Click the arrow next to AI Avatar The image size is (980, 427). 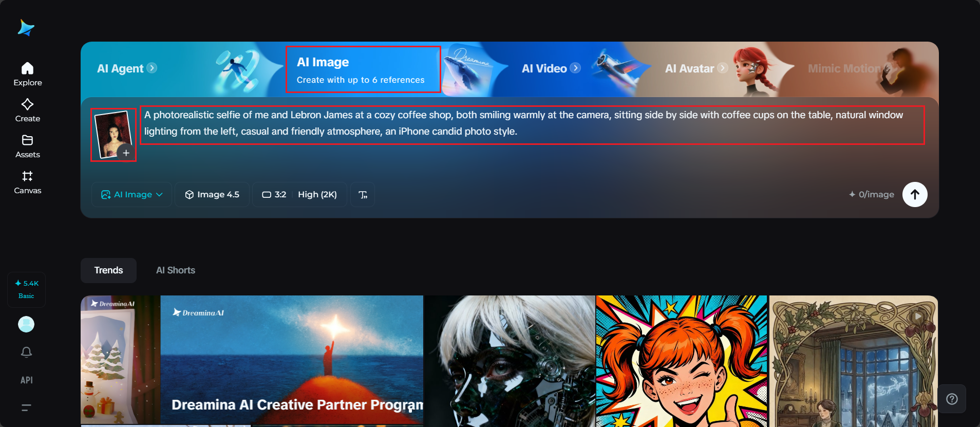[x=723, y=68]
